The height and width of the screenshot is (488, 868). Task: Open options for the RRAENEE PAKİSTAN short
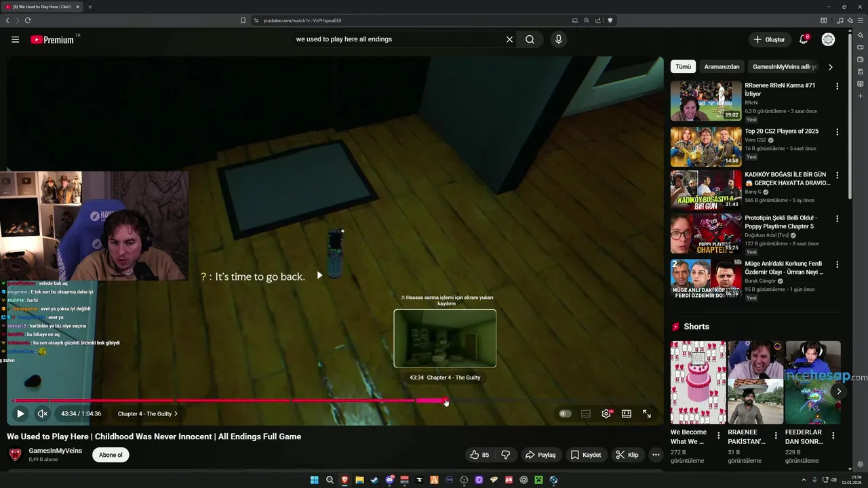click(x=776, y=435)
